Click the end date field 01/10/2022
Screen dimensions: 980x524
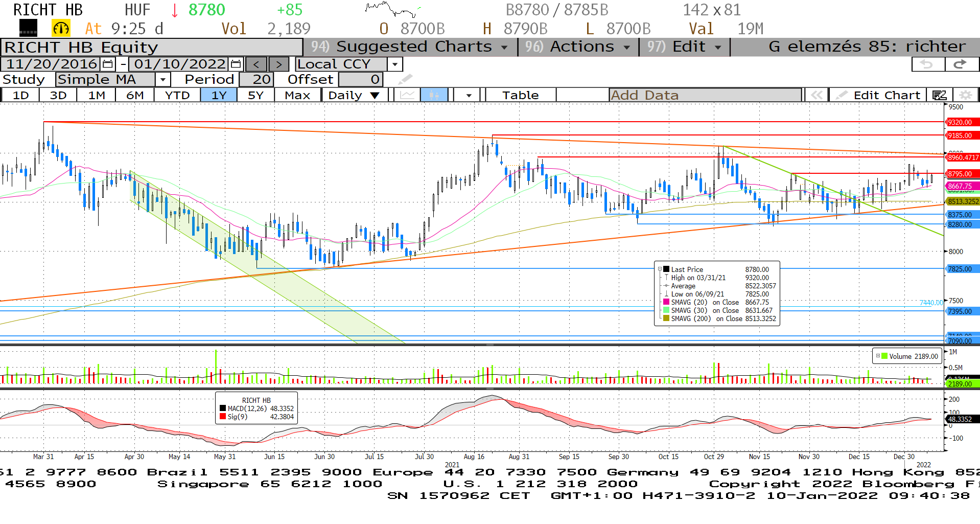(179, 64)
